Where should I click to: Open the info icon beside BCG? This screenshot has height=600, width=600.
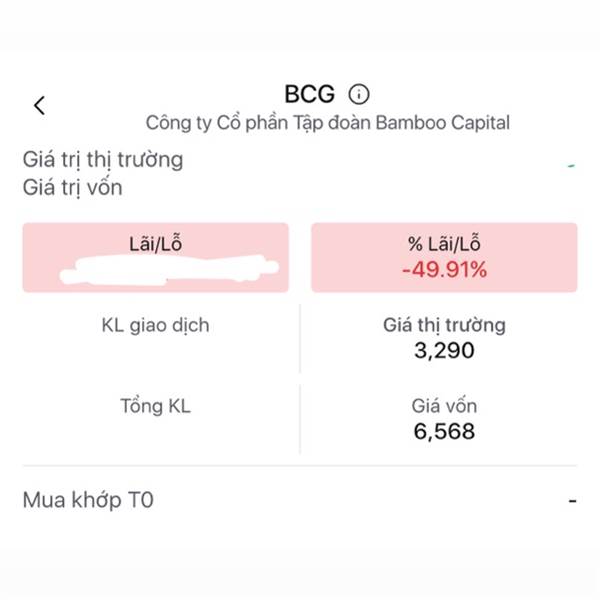(x=359, y=94)
